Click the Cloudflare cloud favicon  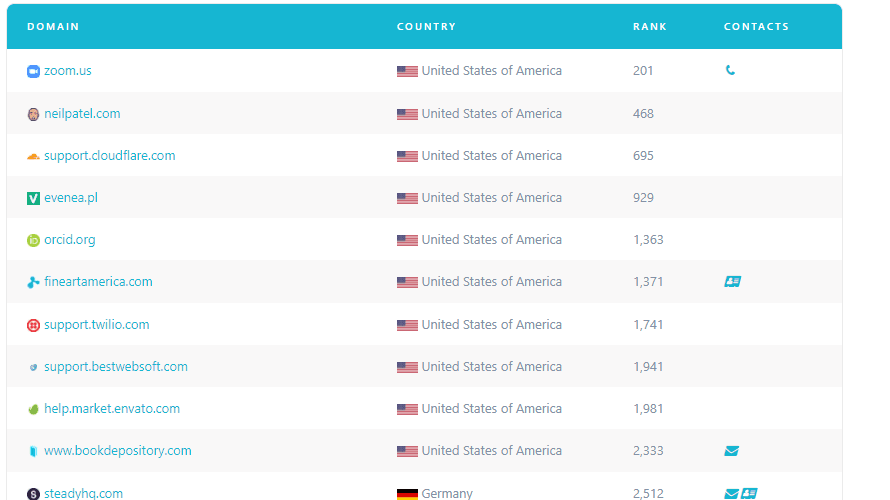33,156
